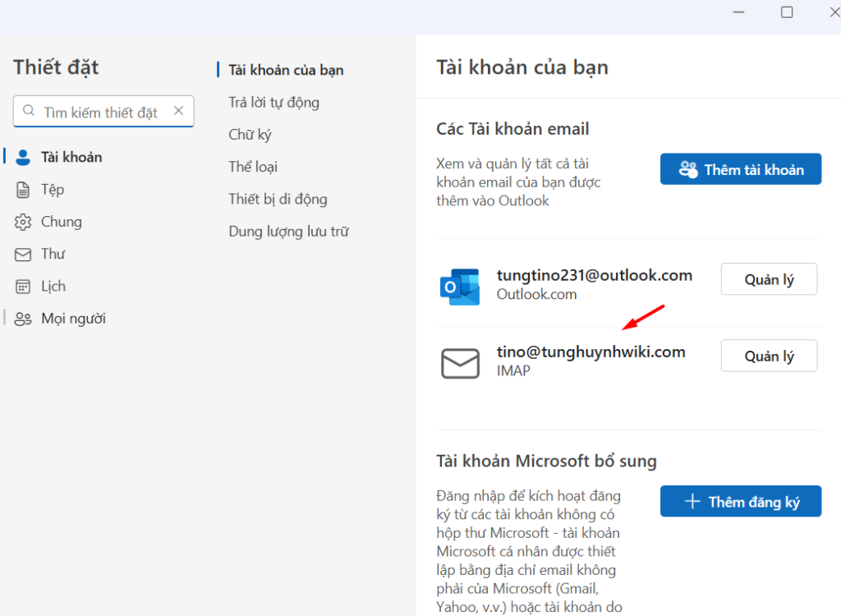Screen dimensions: 841x616
Task: Maximize the settings window
Action: pyautogui.click(x=787, y=11)
